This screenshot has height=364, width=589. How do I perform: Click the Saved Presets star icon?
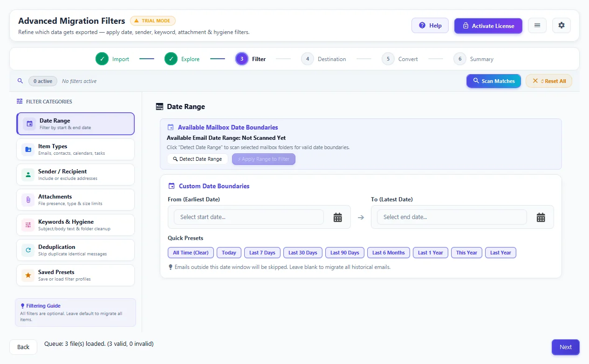tap(28, 275)
